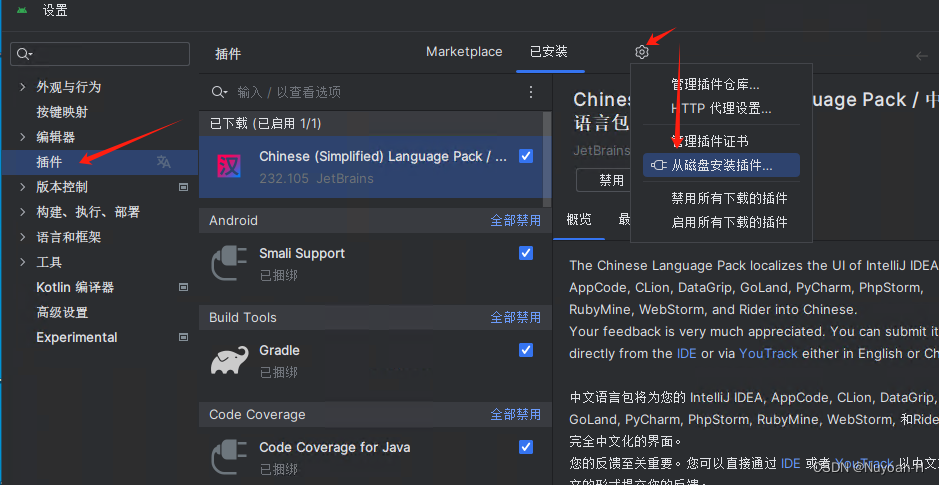939x485 pixels.
Task: Toggle the Smali Support checkbox
Action: pos(526,253)
